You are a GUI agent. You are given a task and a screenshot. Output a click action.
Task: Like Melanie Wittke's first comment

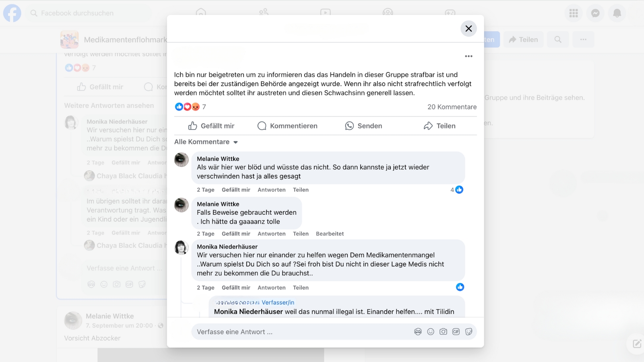click(x=236, y=190)
